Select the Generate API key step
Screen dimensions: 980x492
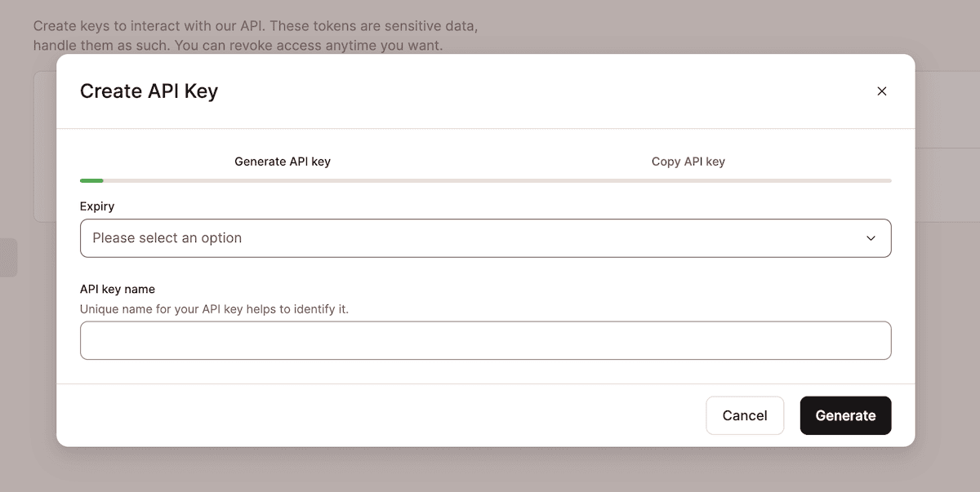point(283,162)
